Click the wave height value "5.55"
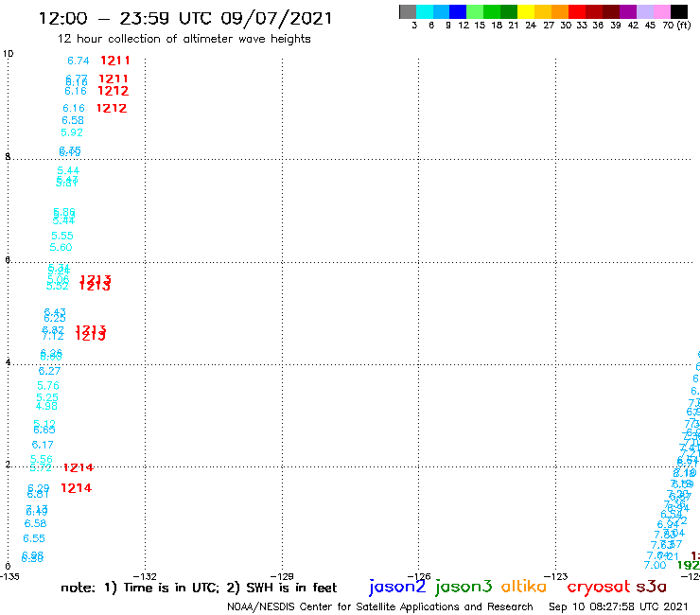Viewport: 700px width, 615px height. coord(62,236)
